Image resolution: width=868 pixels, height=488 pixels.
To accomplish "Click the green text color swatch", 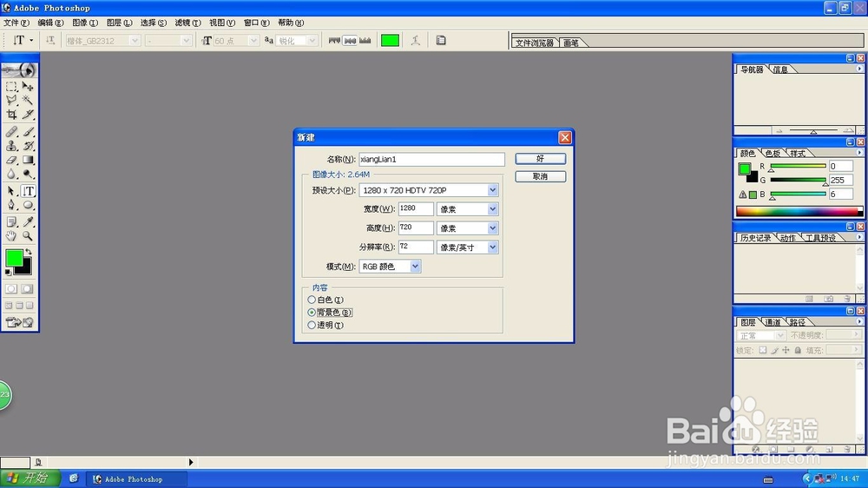I will [391, 41].
